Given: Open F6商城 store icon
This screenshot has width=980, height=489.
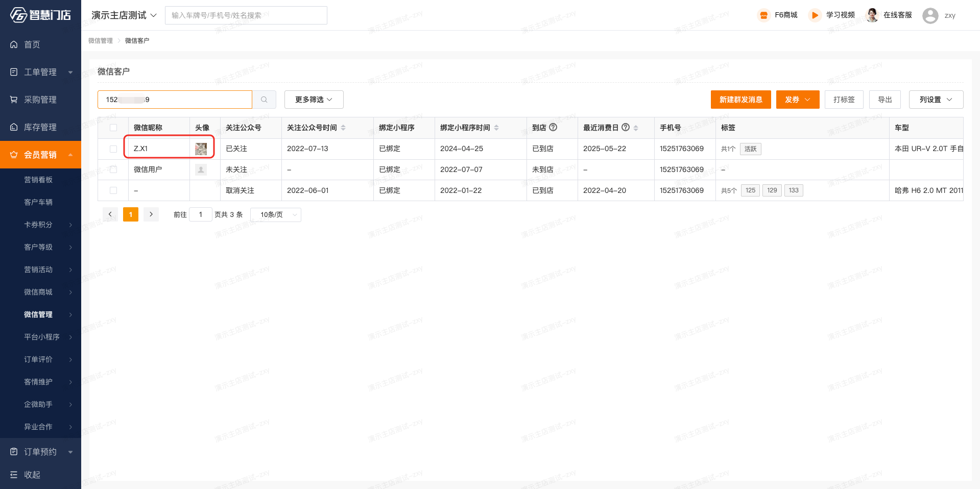Looking at the screenshot, I should tap(763, 15).
